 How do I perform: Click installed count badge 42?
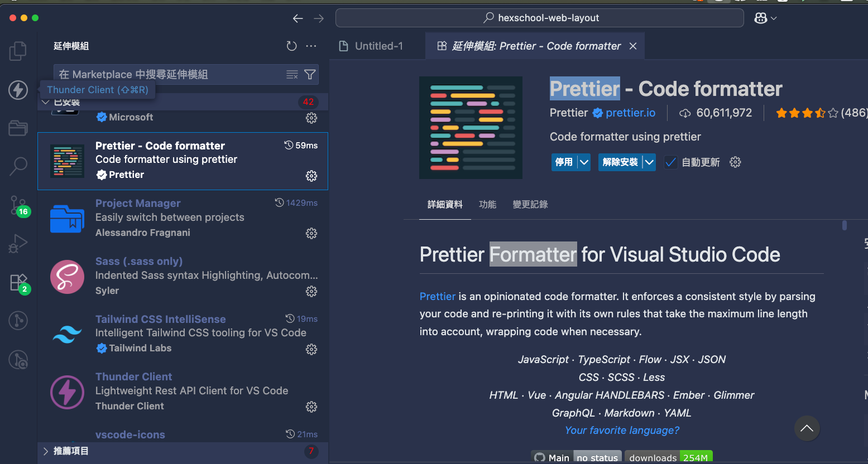pos(308,102)
